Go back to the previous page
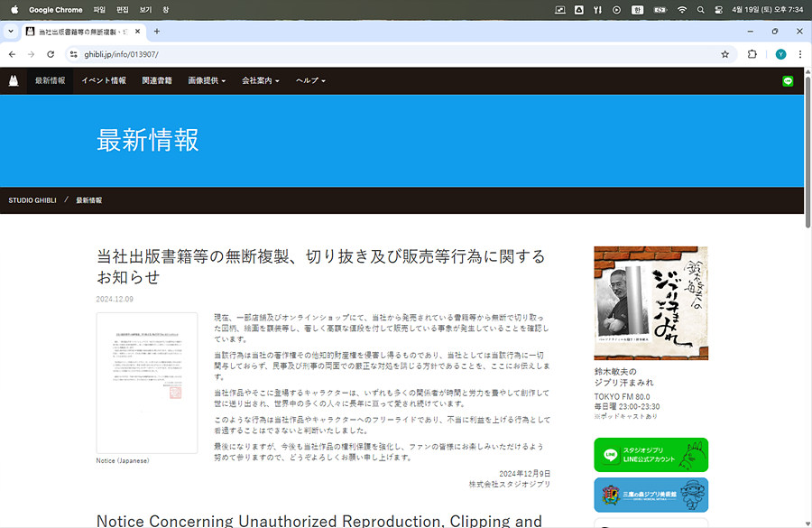Image resolution: width=812 pixels, height=528 pixels. tap(12, 54)
